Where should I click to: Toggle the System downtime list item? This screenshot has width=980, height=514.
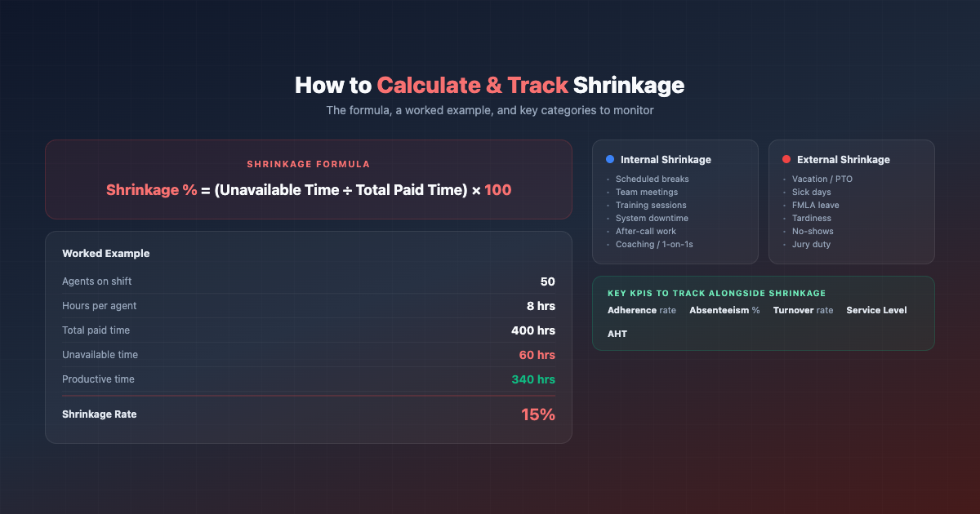tap(652, 218)
